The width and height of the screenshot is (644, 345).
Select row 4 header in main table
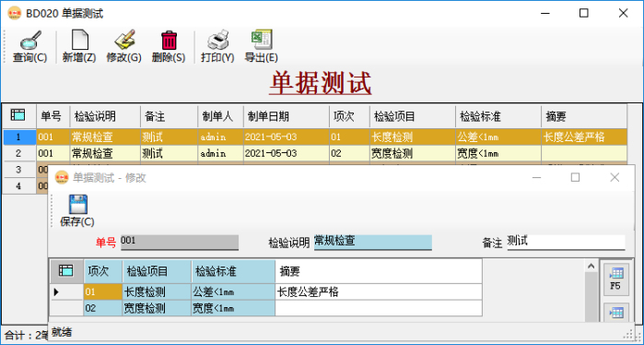coord(19,185)
